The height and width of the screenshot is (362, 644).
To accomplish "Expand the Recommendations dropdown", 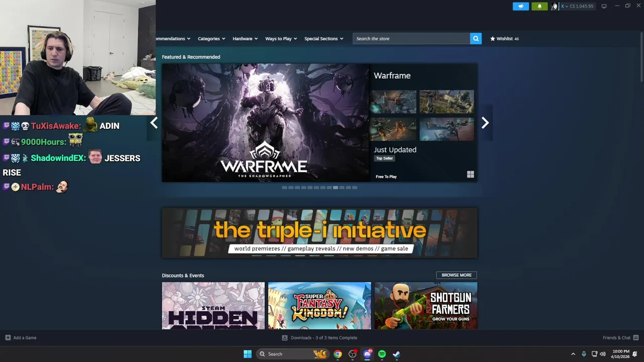I will click(x=173, y=39).
